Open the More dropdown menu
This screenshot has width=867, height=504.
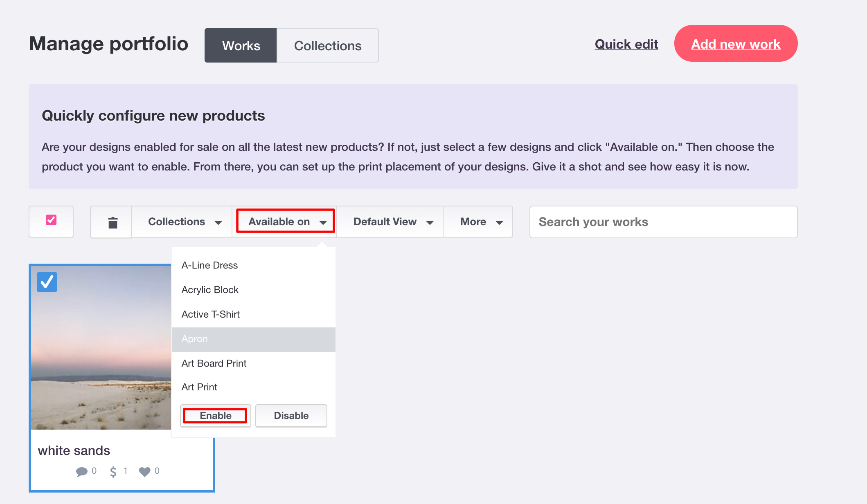478,222
